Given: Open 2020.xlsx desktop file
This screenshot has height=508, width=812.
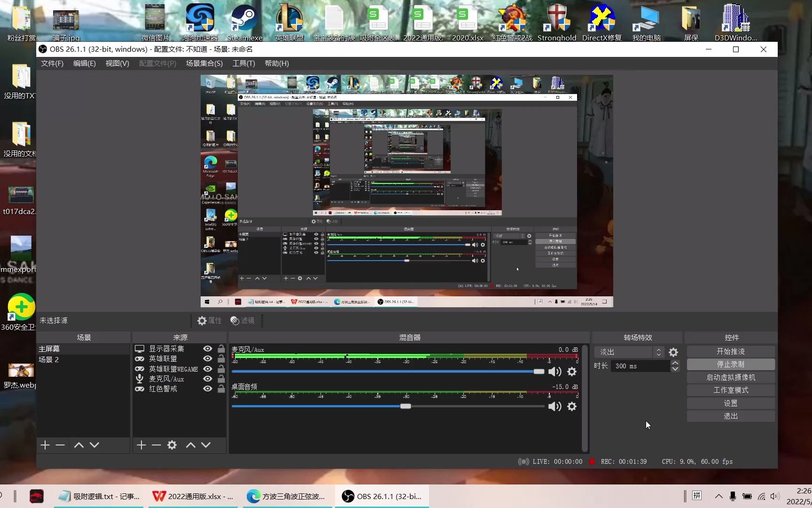Looking at the screenshot, I should click(468, 23).
